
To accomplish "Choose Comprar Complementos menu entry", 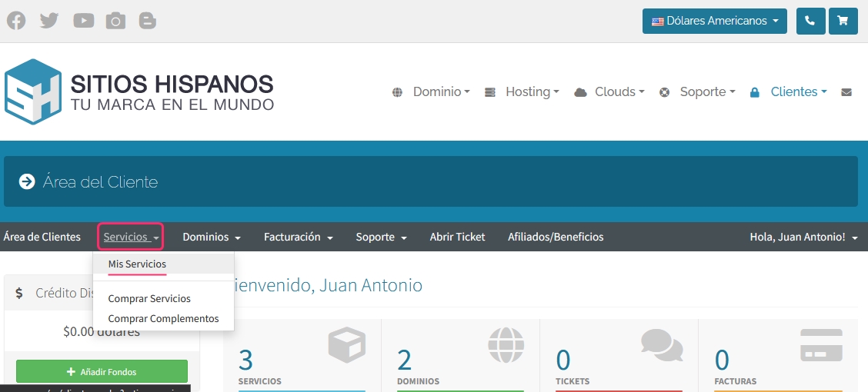I will click(x=163, y=318).
